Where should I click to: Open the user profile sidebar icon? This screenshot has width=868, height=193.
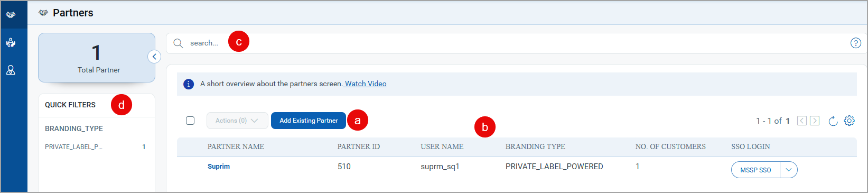tap(11, 70)
